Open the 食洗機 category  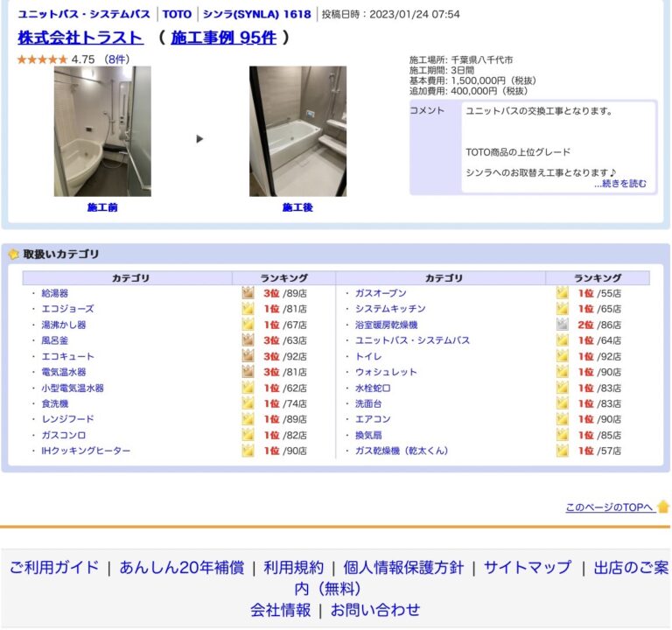coord(55,403)
